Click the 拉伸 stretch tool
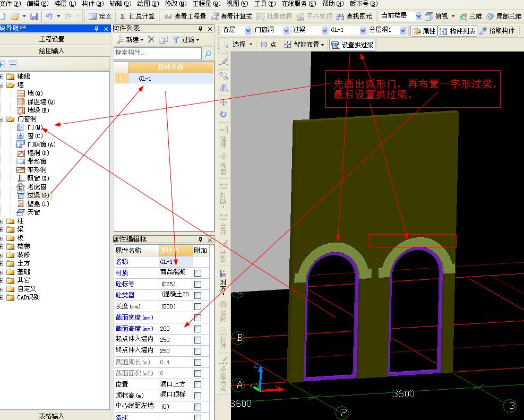Screen dimensions: 524x420 [223, 338]
